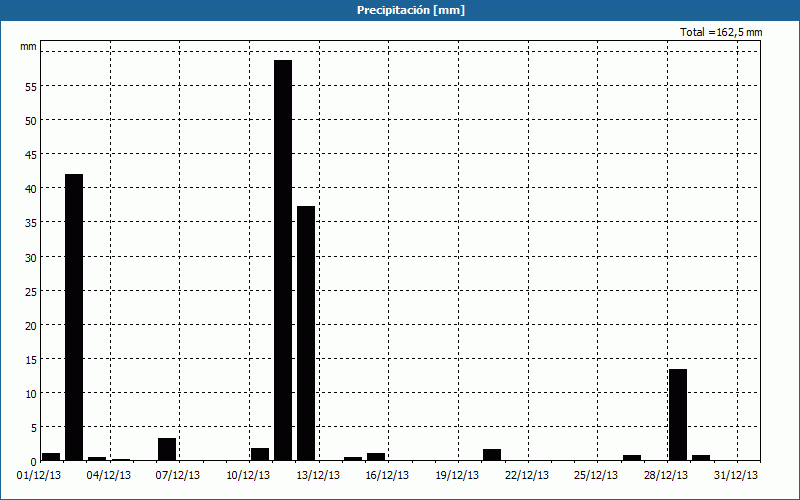Click the y-axis value 10
The width and height of the screenshot is (800, 500).
pyautogui.click(x=31, y=394)
